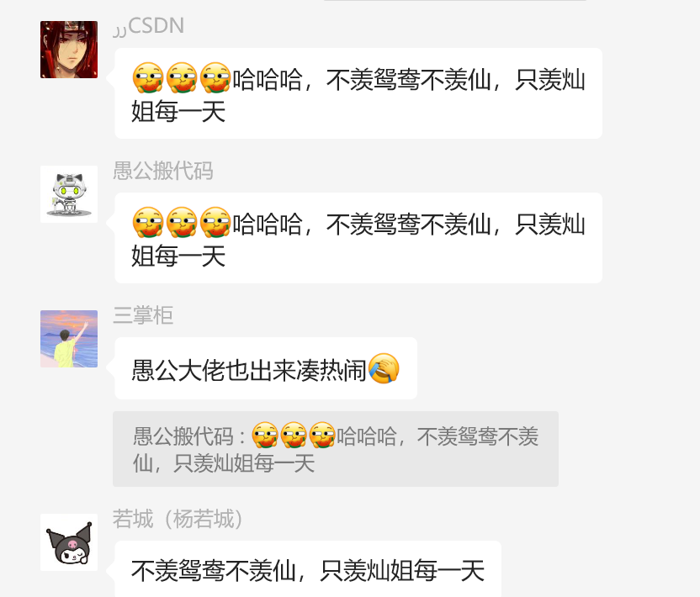Click first watermelon emoji in quoted reply
Viewport: 700px width, 597px height.
[265, 435]
